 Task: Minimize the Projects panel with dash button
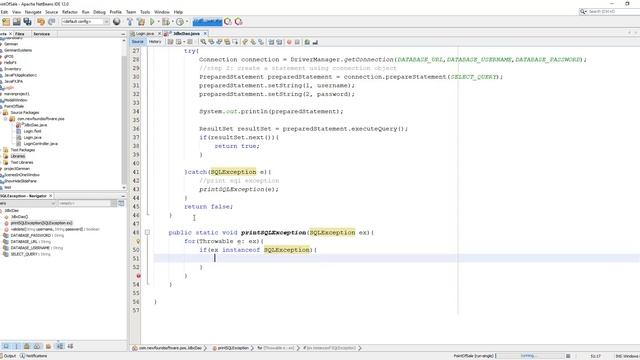(x=123, y=34)
